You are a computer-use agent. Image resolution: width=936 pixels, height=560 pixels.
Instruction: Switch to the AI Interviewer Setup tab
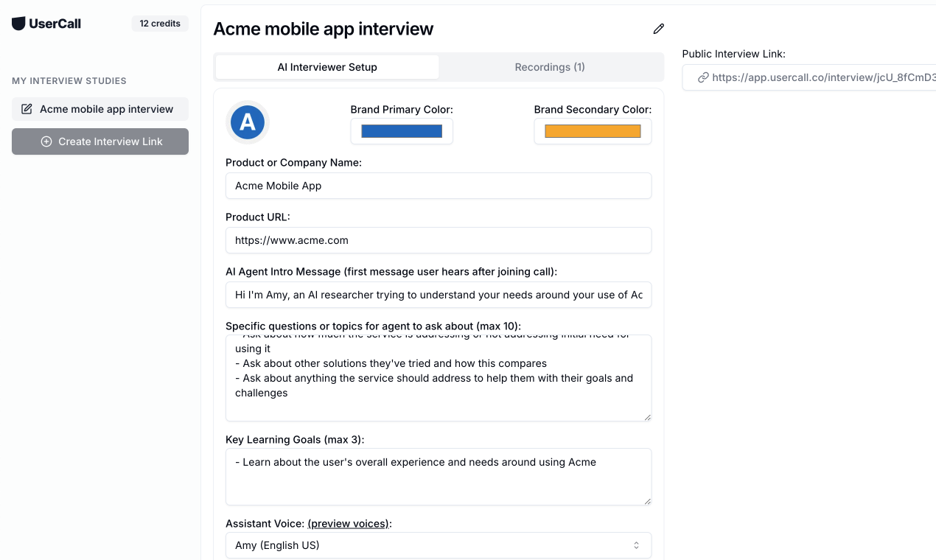[x=327, y=67]
